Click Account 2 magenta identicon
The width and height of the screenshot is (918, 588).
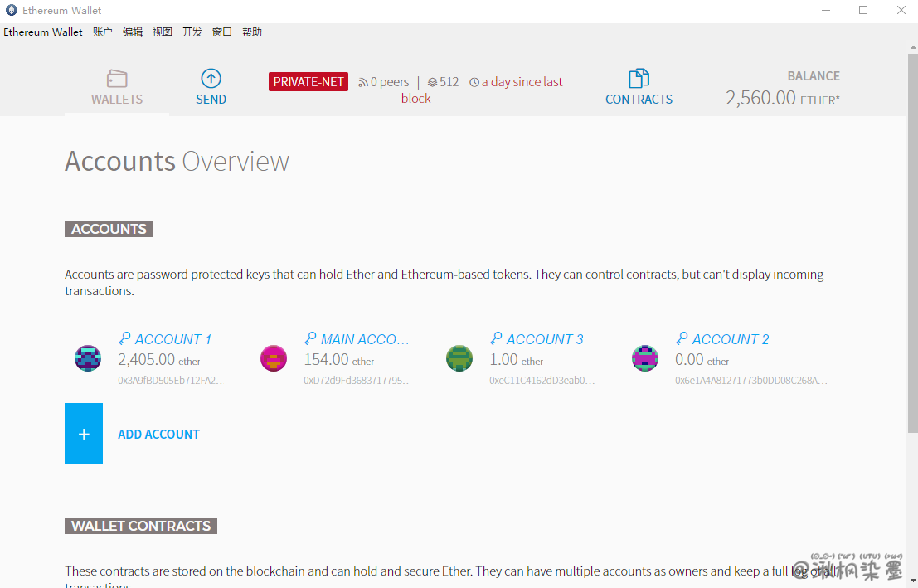click(x=645, y=358)
